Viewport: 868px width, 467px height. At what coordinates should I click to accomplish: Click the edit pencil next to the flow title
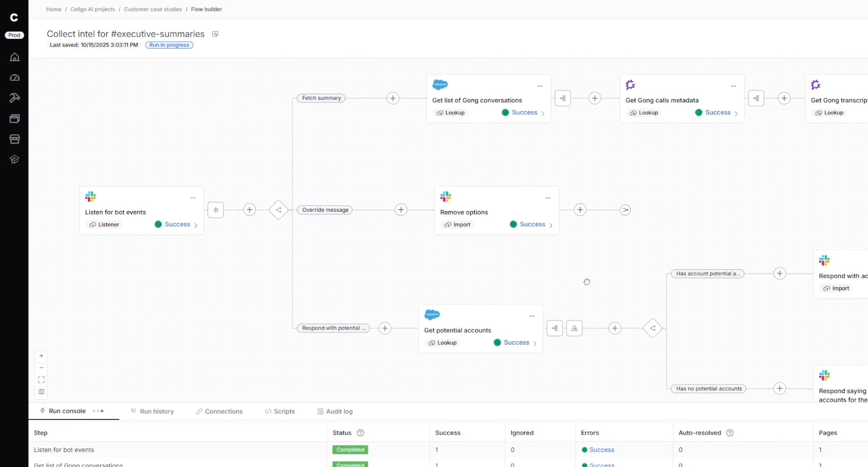(215, 34)
